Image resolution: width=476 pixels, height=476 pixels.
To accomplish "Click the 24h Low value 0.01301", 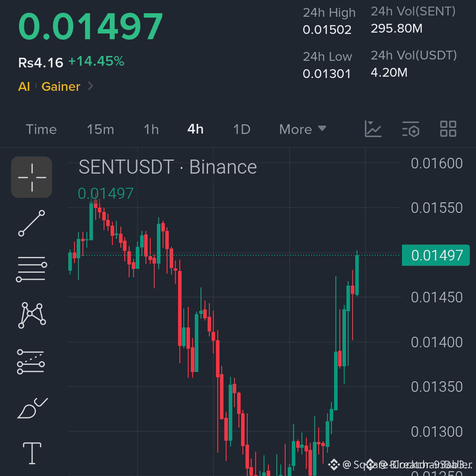I will [327, 74].
